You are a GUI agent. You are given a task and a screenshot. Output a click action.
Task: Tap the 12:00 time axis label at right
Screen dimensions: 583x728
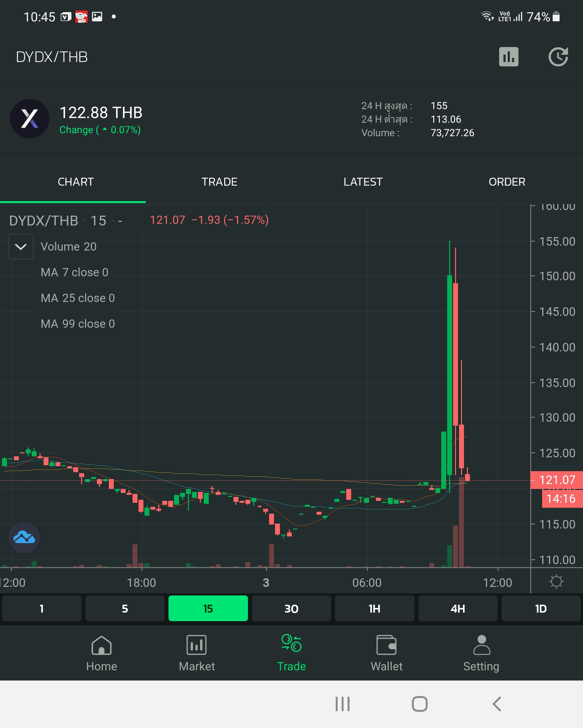[497, 583]
